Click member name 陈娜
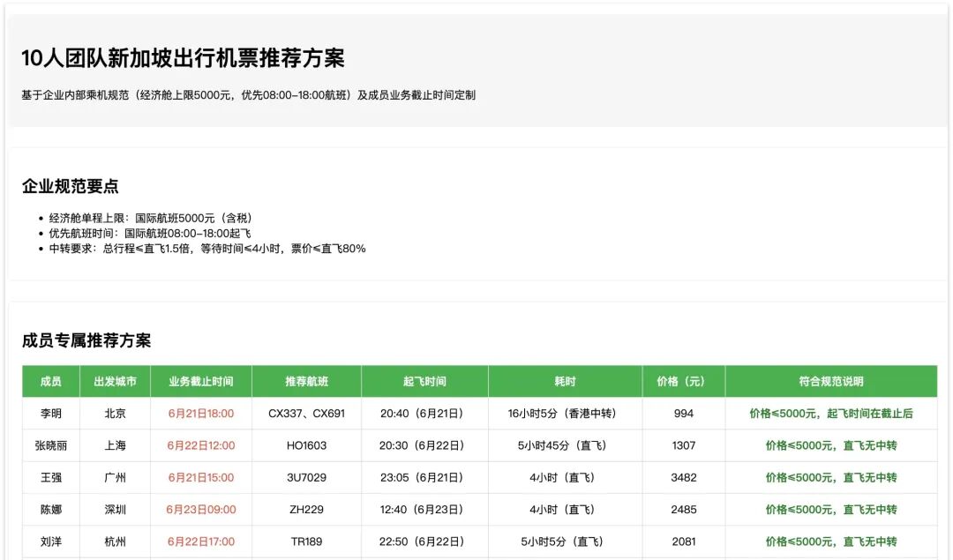The height and width of the screenshot is (560, 953). (51, 510)
